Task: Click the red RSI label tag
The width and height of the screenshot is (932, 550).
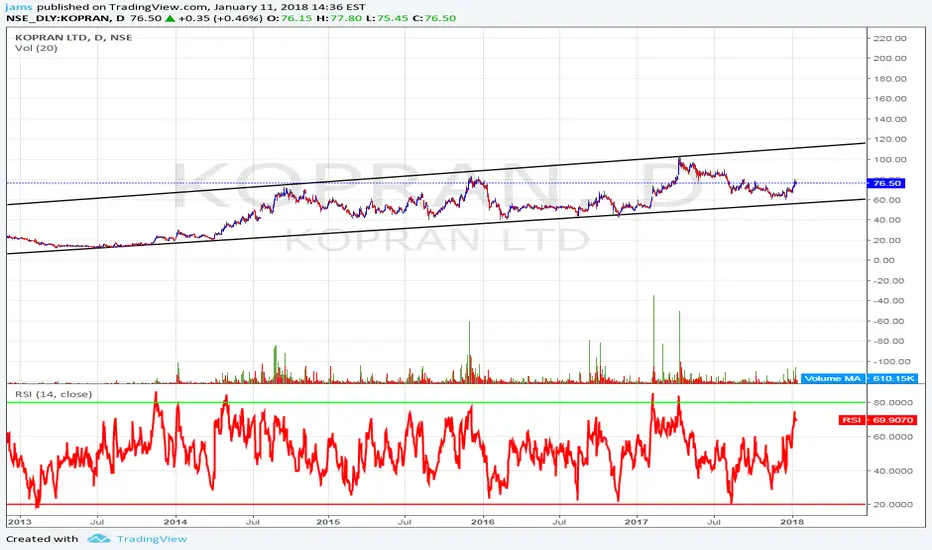Action: [852, 420]
